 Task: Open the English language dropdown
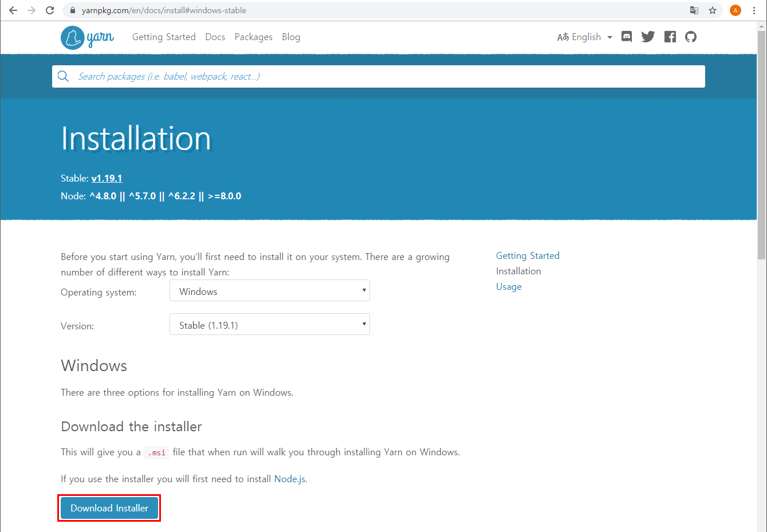click(x=585, y=37)
